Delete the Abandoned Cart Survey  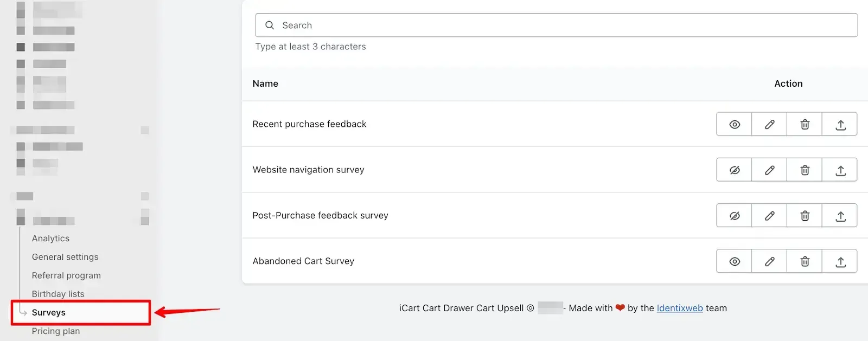click(805, 261)
